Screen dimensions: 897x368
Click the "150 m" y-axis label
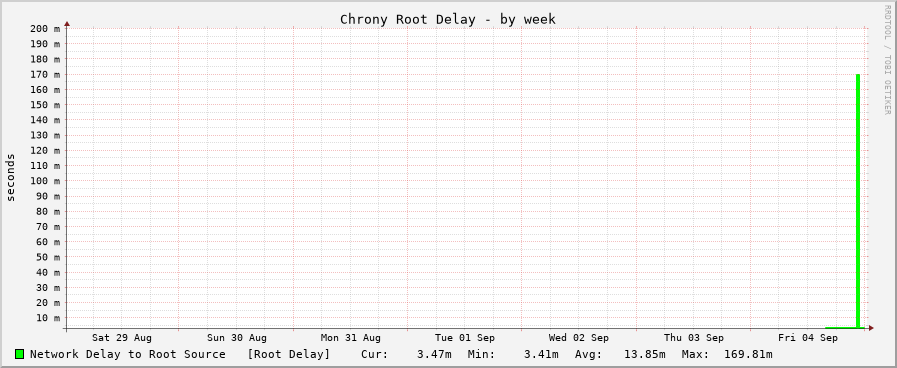[x=45, y=105]
